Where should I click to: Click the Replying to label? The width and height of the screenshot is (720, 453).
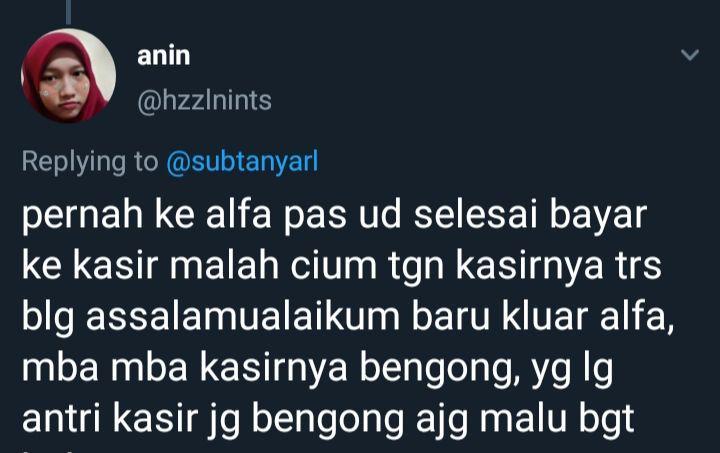pyautogui.click(x=90, y=162)
